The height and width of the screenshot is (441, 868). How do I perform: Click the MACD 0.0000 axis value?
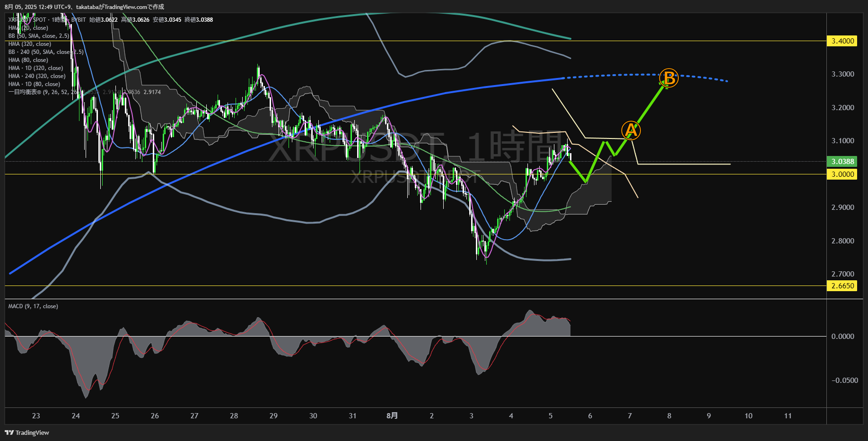pos(843,337)
